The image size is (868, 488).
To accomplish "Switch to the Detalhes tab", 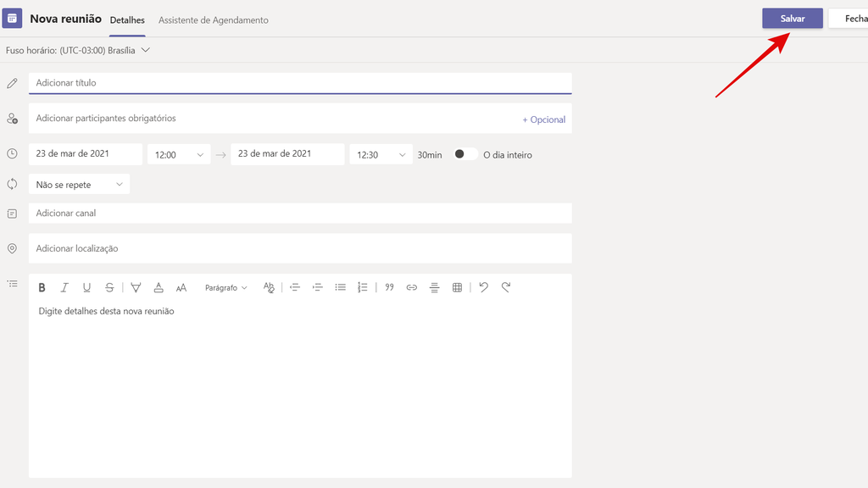I will click(x=127, y=20).
